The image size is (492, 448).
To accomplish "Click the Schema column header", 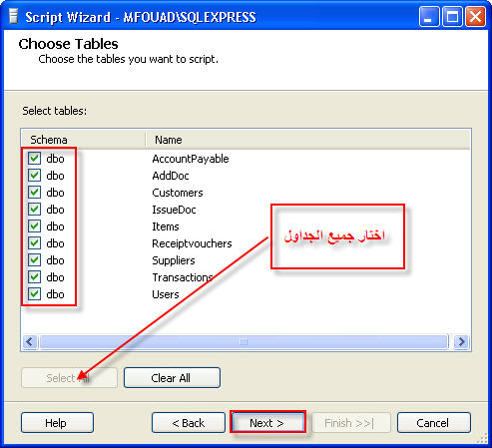I will (84, 140).
